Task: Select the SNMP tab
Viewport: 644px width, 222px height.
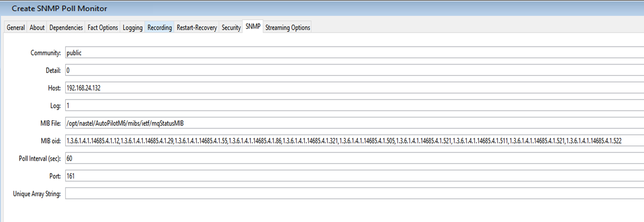Action: [x=253, y=26]
